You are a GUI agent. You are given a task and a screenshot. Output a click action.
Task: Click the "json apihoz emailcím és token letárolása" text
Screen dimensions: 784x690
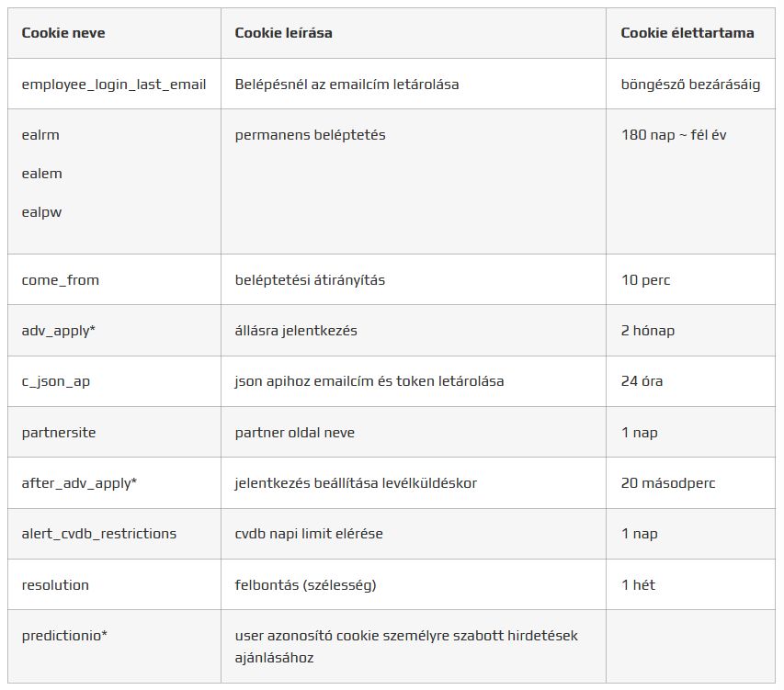(369, 381)
